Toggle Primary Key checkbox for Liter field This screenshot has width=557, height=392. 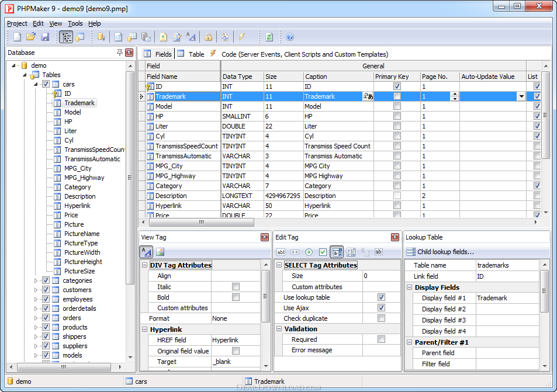397,126
